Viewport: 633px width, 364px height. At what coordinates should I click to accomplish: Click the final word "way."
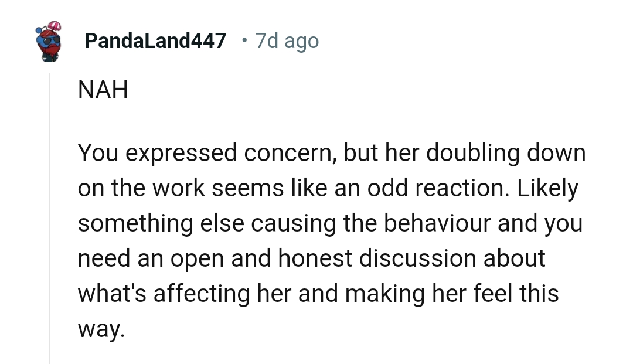(x=101, y=329)
